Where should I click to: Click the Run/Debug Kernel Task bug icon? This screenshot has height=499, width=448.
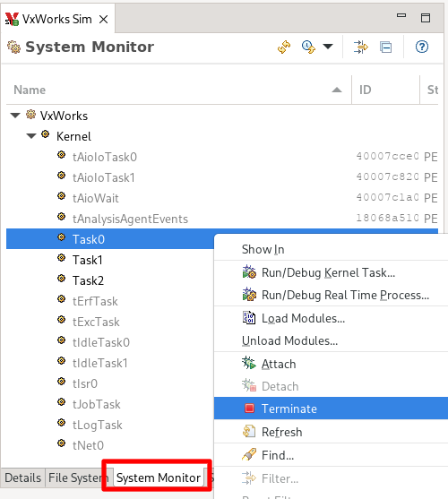249,272
